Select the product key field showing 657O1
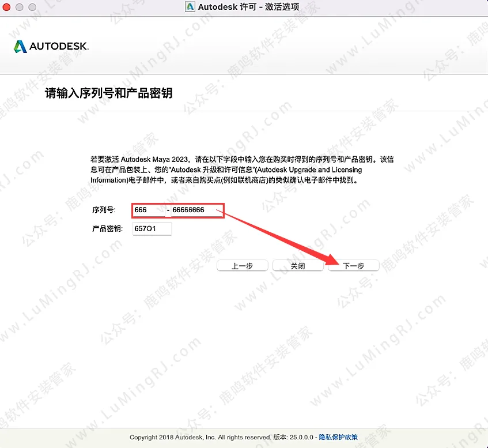The height and width of the screenshot is (448, 488). click(x=152, y=229)
